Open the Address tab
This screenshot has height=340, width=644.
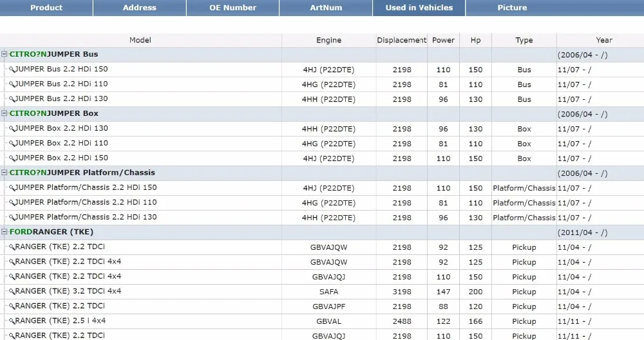(x=140, y=8)
